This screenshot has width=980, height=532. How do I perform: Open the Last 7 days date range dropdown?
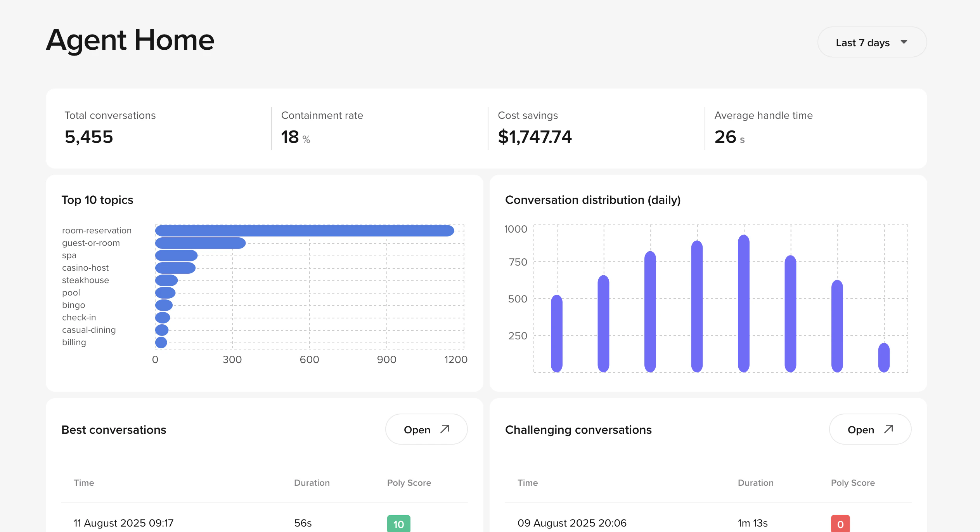tap(871, 42)
